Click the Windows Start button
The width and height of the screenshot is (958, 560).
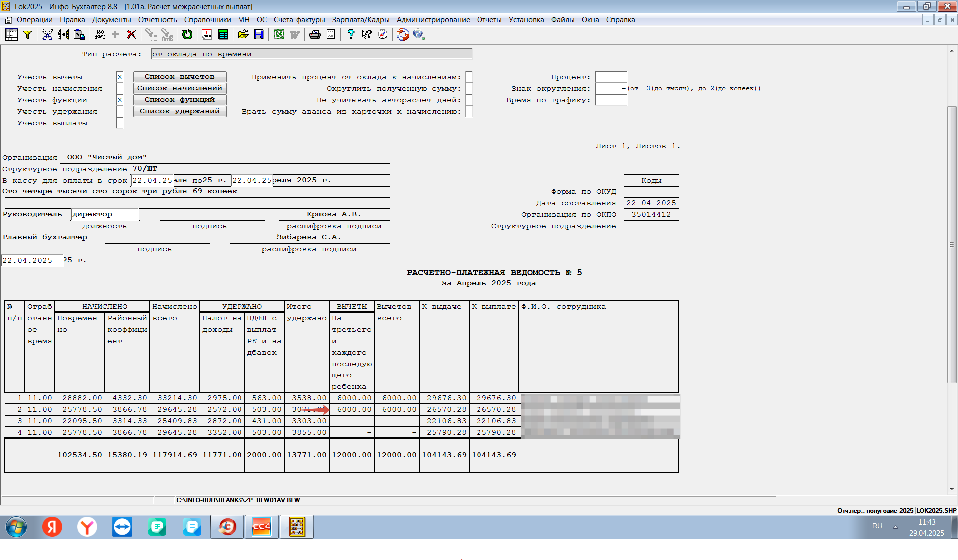tap(16, 527)
